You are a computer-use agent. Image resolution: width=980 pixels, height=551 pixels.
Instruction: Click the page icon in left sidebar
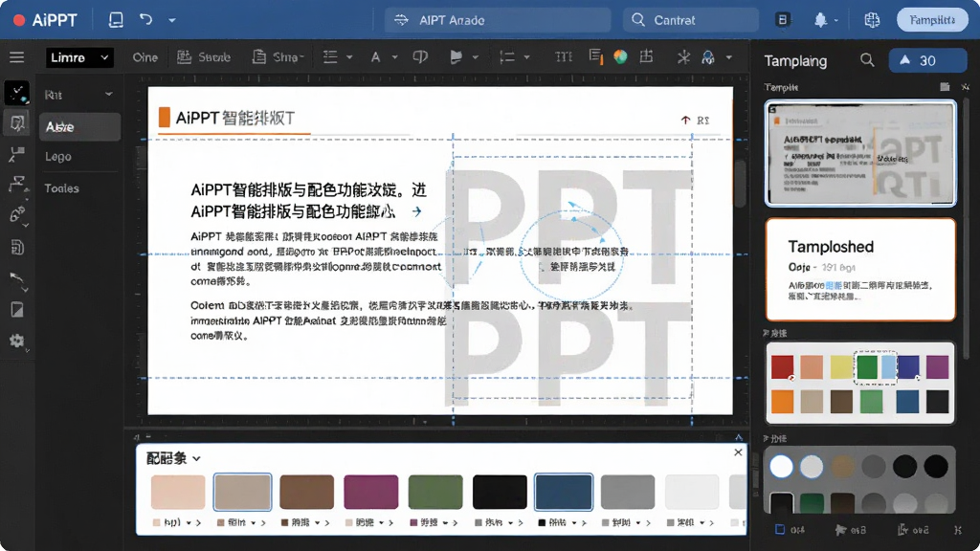point(17,248)
